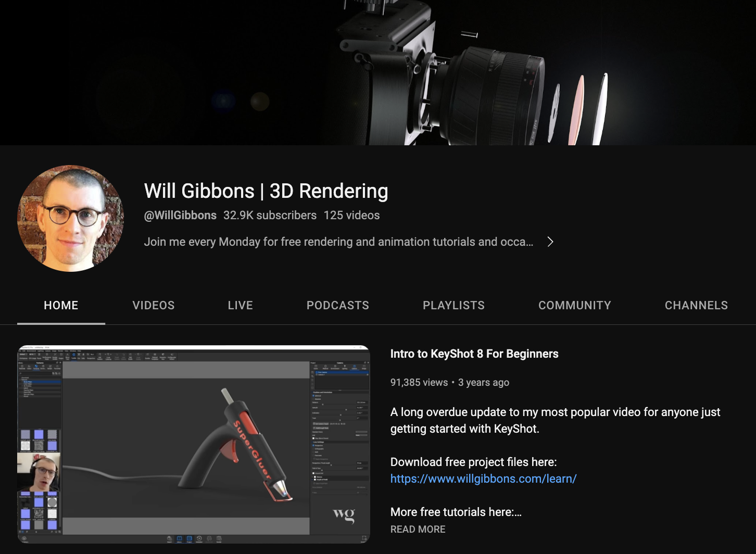Open the PLAYLISTS tab
The image size is (756, 554).
tap(453, 306)
